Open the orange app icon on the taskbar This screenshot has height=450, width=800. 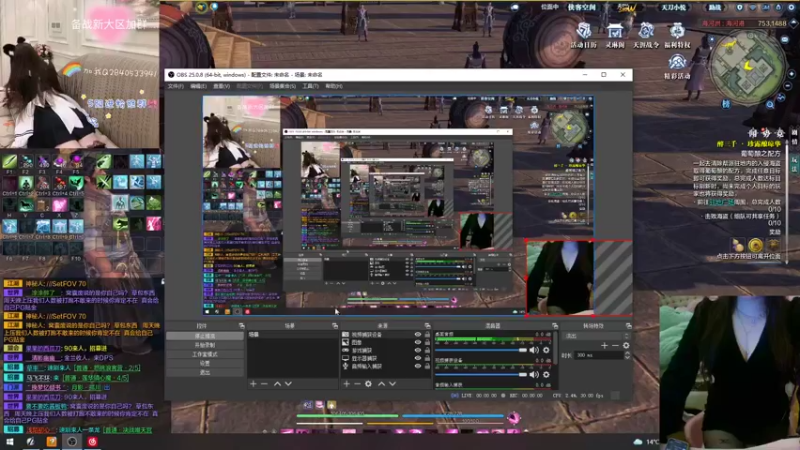click(x=52, y=441)
